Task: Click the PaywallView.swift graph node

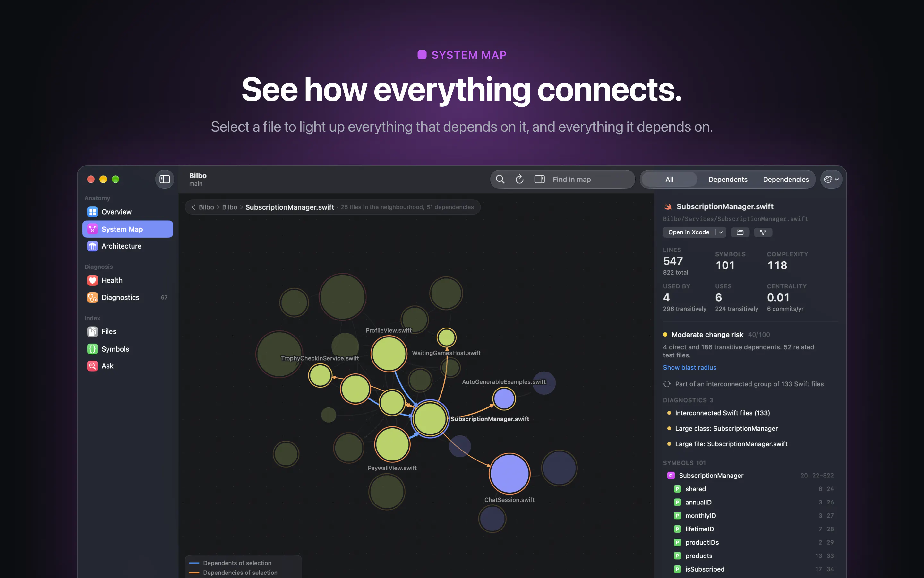Action: tap(392, 444)
